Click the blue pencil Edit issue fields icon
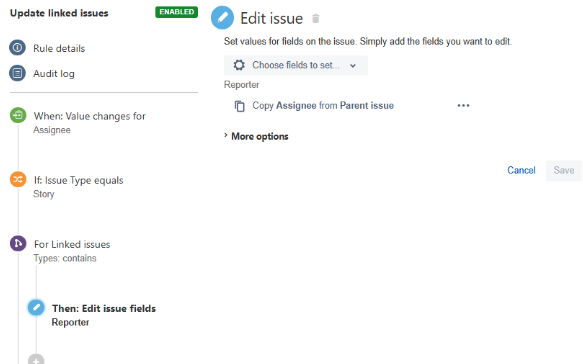 tap(36, 308)
